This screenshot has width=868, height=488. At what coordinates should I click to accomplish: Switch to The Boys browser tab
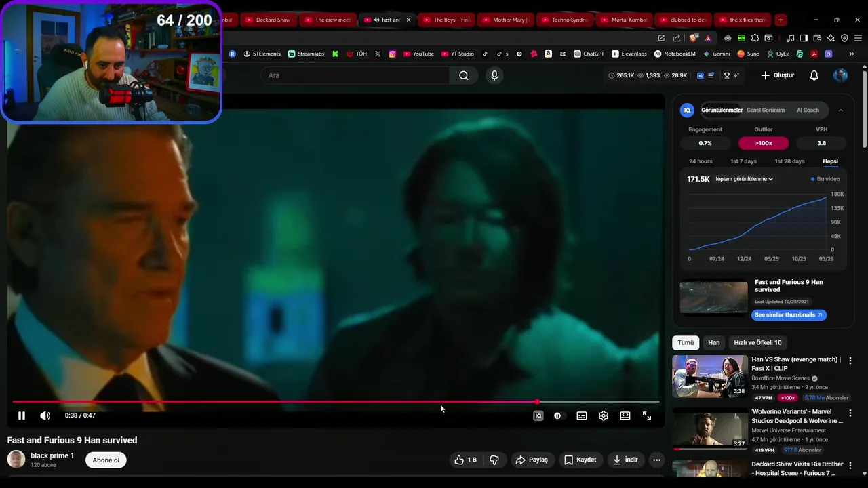(x=446, y=20)
